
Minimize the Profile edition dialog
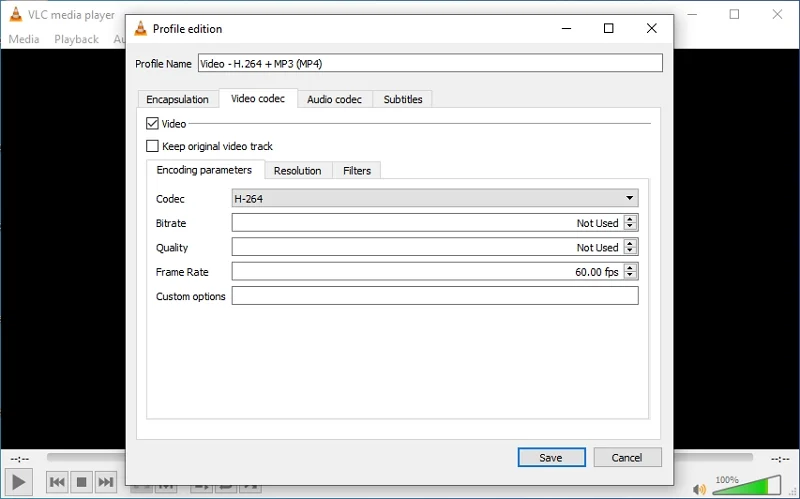[x=566, y=29]
